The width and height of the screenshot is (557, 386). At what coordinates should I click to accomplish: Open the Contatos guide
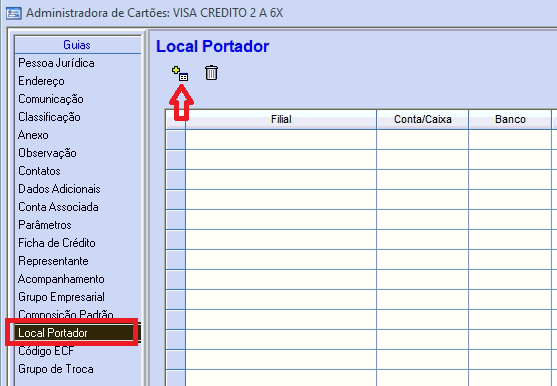tap(39, 171)
